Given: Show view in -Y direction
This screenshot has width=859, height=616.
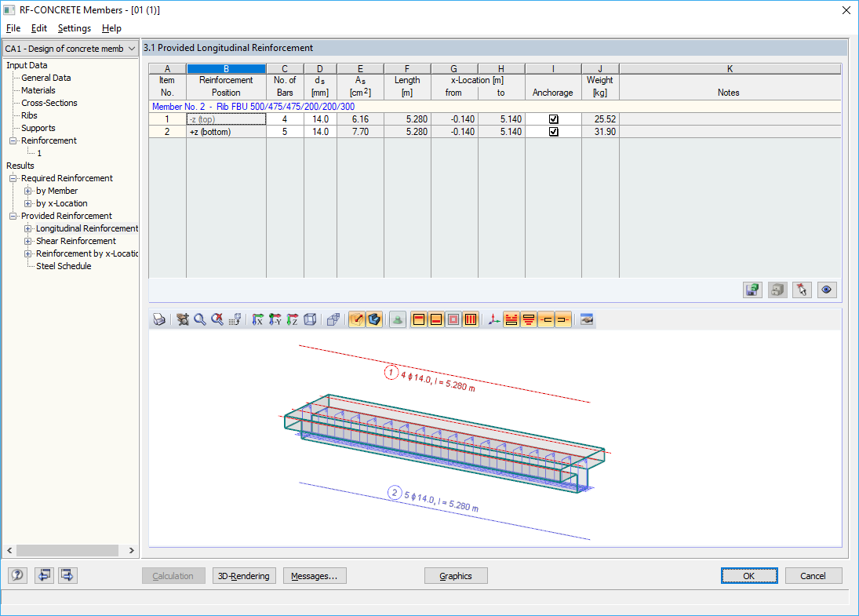Looking at the screenshot, I should tap(275, 319).
